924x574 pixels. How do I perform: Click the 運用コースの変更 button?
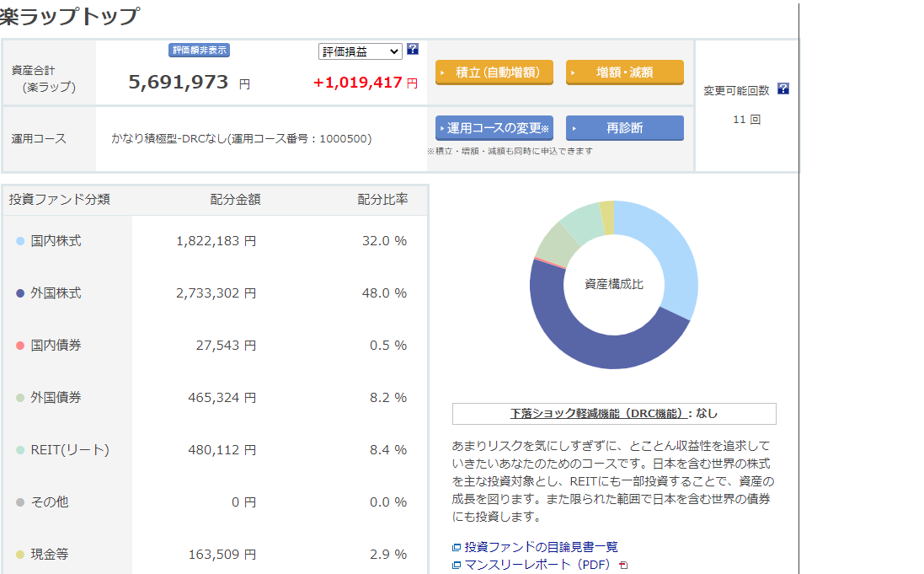pyautogui.click(x=494, y=128)
